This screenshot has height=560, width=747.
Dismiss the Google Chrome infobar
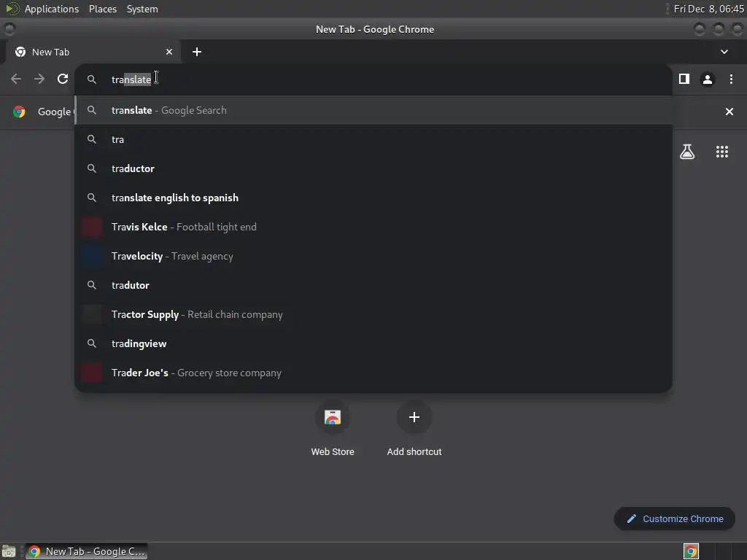pos(729,112)
